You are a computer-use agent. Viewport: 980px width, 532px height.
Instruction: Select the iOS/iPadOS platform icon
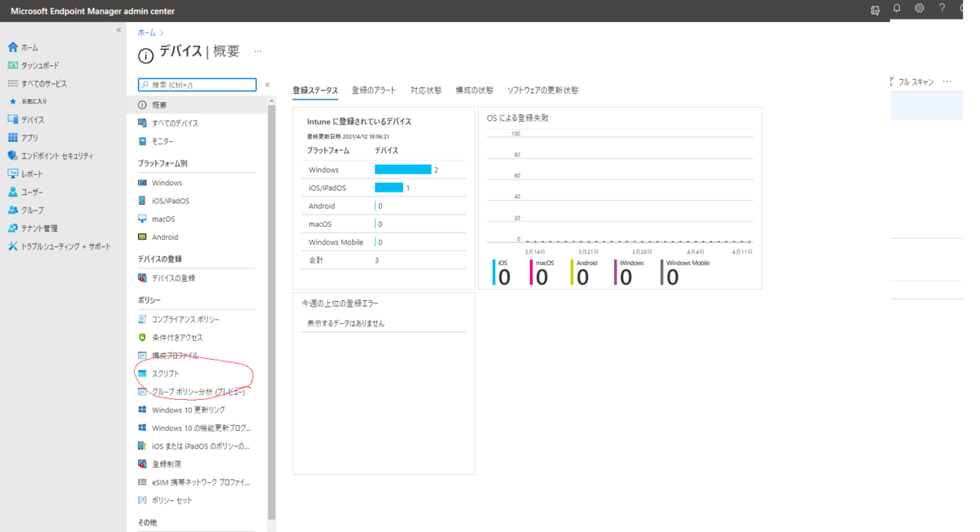(142, 201)
